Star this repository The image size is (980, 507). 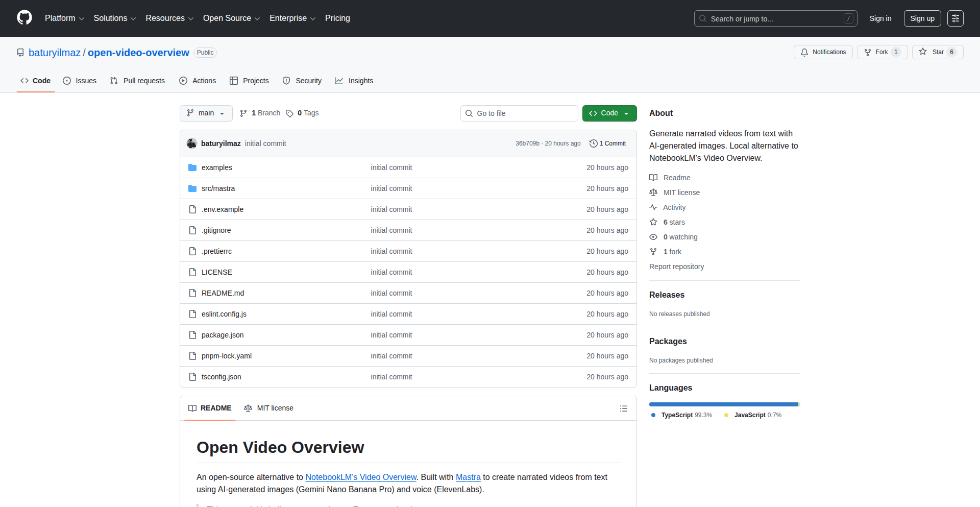[937, 52]
